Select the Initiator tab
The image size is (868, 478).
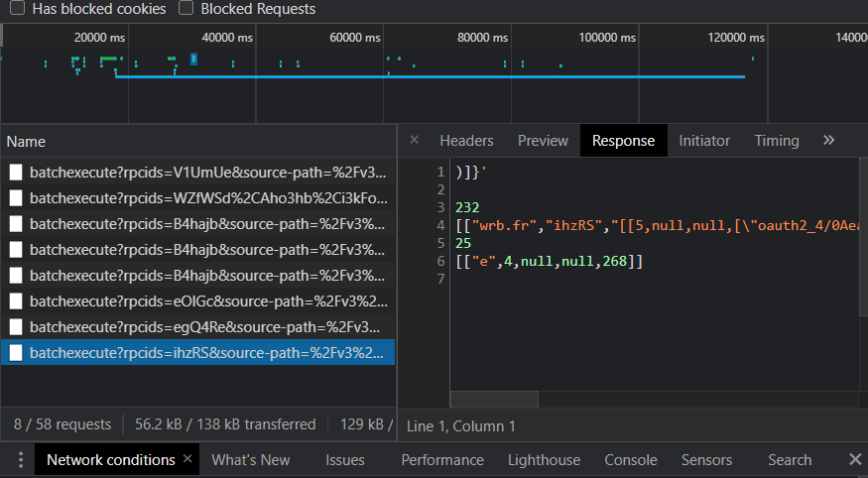(x=703, y=141)
